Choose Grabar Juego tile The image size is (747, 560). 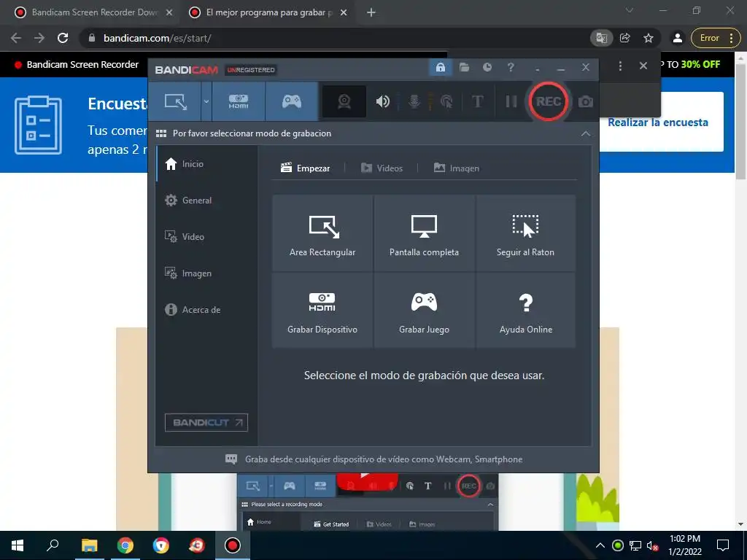424,310
